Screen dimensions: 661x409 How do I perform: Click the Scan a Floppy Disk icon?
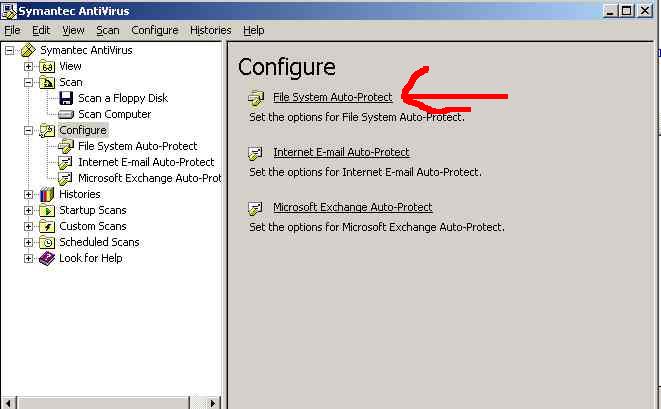coord(67,98)
